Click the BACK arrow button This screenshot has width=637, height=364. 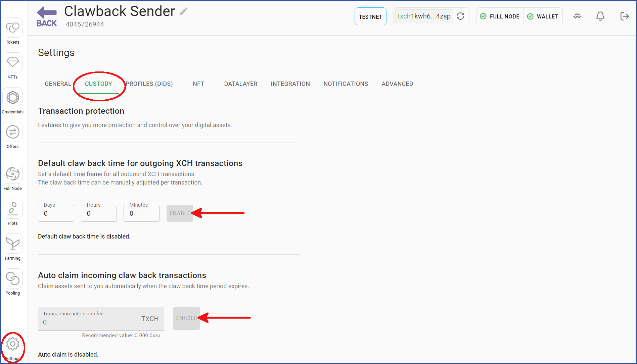tap(47, 17)
